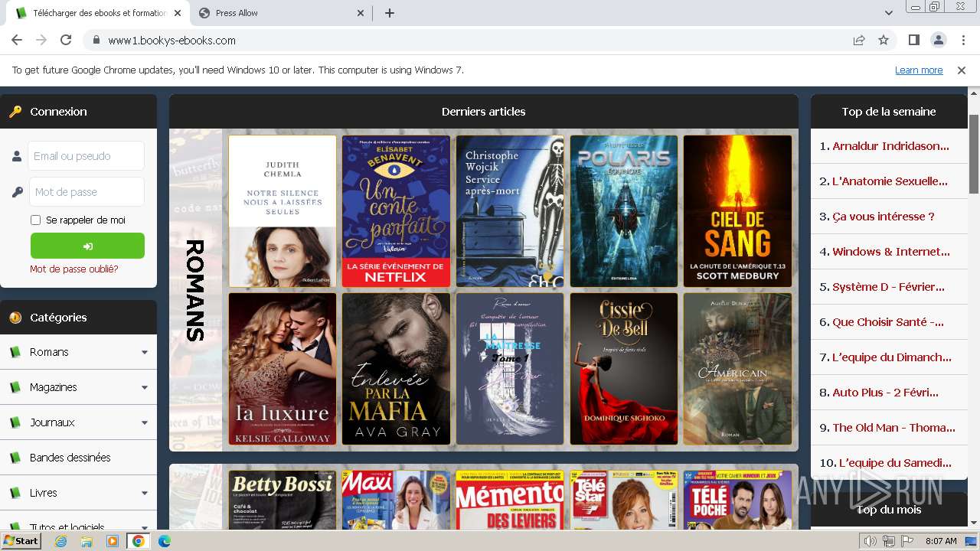Open 'The Old Man - Thoma...' link

[x=893, y=428]
